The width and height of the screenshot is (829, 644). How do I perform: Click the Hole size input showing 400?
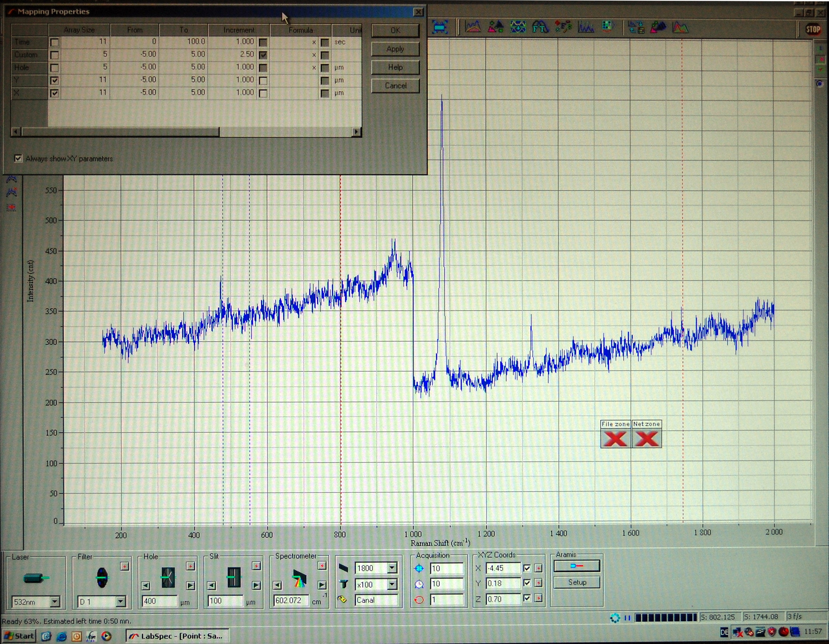click(x=159, y=601)
